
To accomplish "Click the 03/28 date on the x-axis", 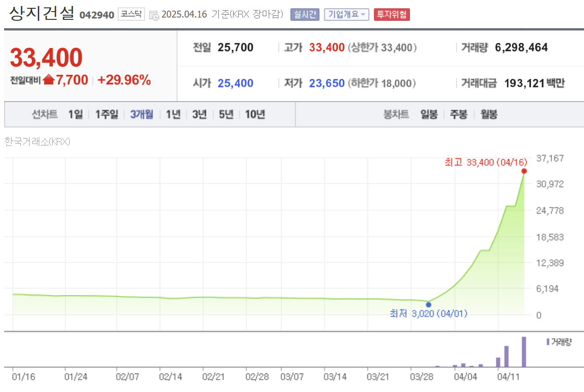I will coord(421,377).
